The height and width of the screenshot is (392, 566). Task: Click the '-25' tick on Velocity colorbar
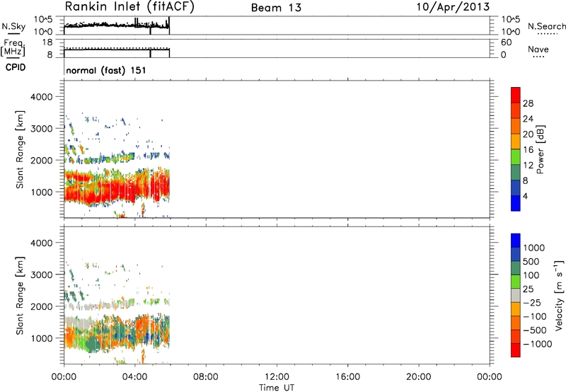(x=531, y=302)
